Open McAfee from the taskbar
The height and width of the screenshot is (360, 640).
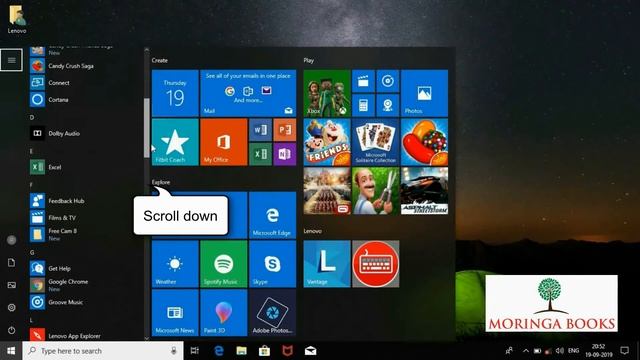[x=287, y=351]
